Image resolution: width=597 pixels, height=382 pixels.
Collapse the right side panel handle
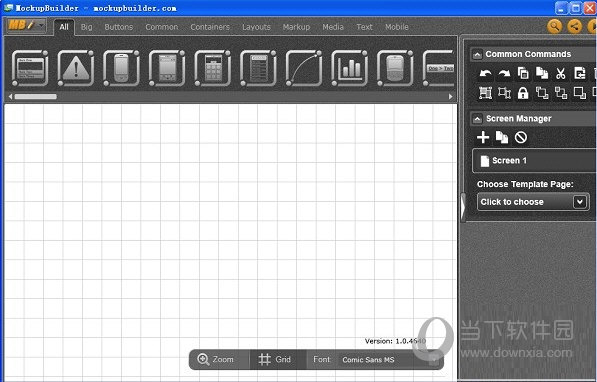point(463,207)
